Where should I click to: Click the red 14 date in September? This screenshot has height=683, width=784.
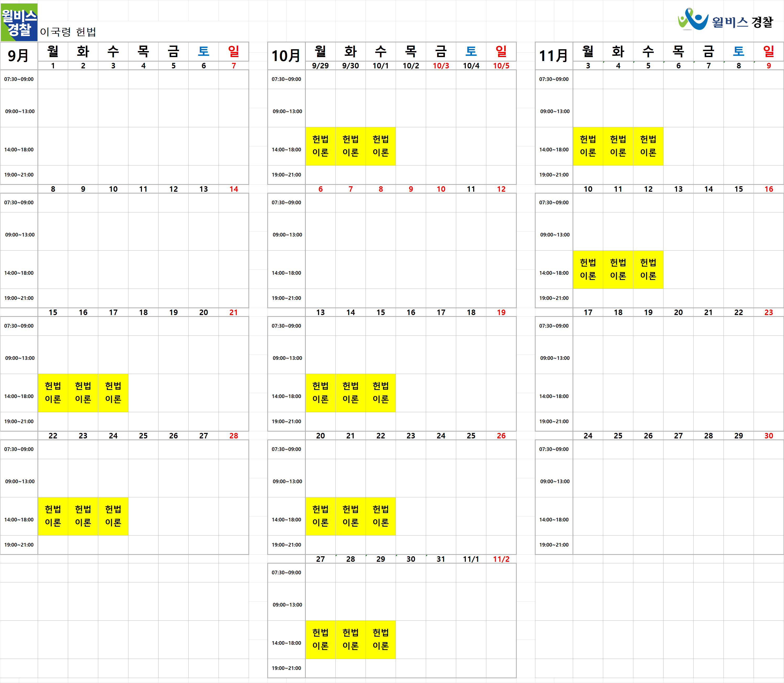coord(234,189)
